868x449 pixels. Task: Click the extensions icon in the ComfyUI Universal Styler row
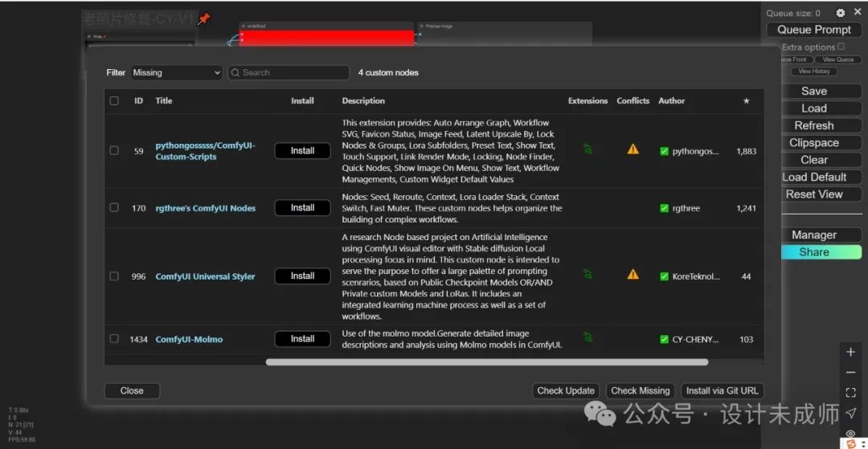click(588, 274)
